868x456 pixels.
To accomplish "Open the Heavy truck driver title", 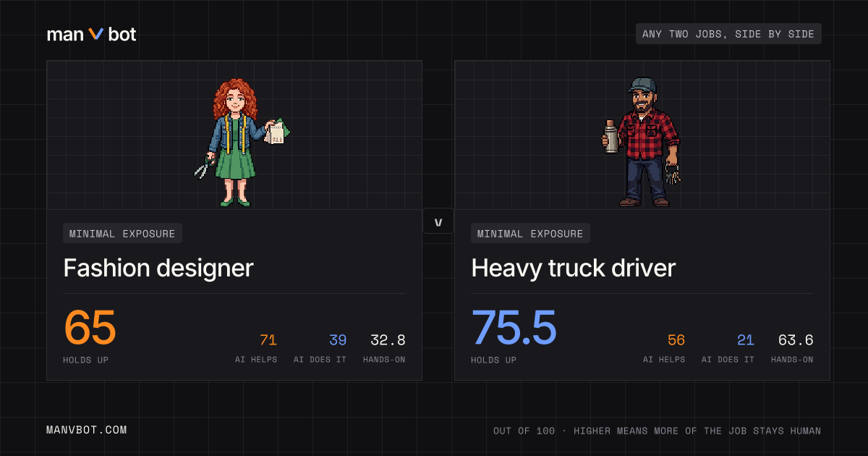I will click(x=573, y=268).
